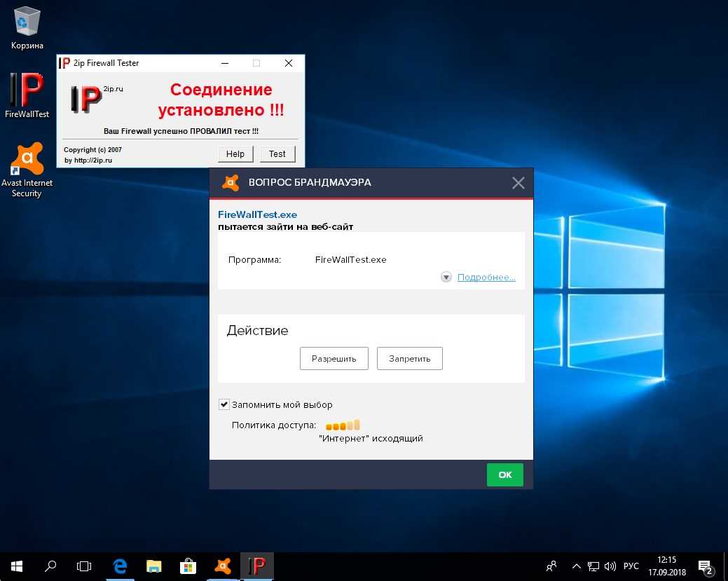
Task: Open the volume tray icon
Action: [x=610, y=566]
